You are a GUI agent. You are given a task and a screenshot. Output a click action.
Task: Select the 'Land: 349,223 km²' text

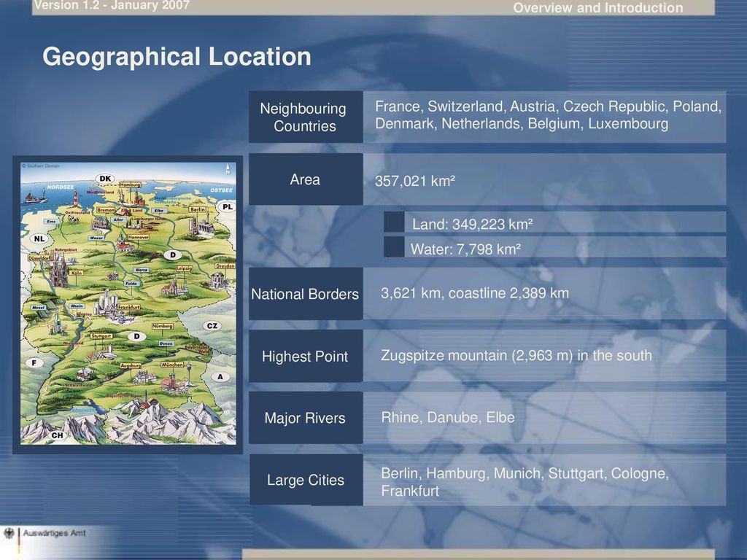pyautogui.click(x=472, y=225)
